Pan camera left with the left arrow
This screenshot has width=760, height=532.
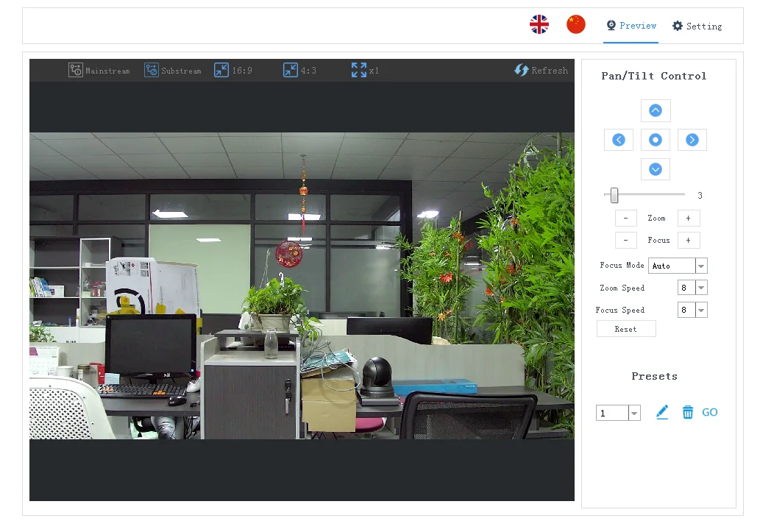(618, 140)
